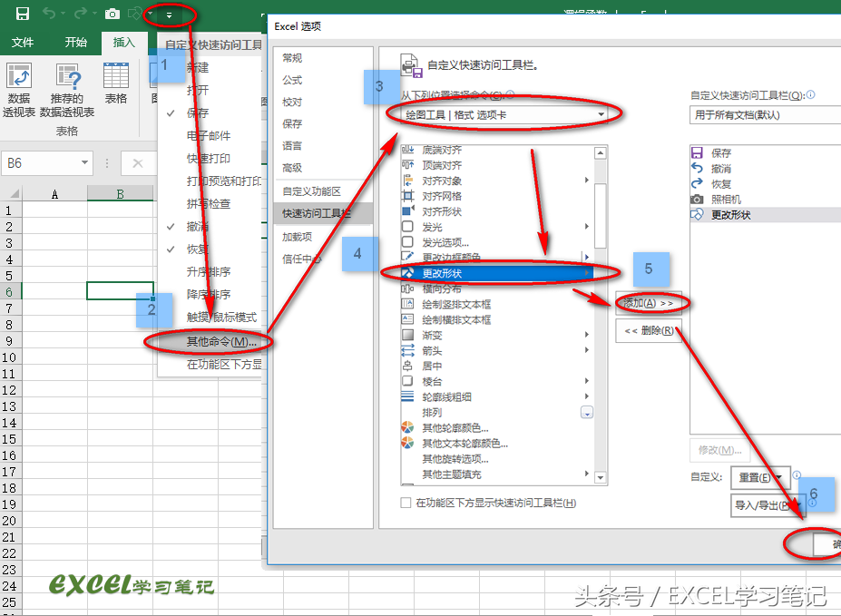Viewport: 841px width, 616px height.
Task: Click the 绘制横排文本框 command icon
Action: click(407, 319)
